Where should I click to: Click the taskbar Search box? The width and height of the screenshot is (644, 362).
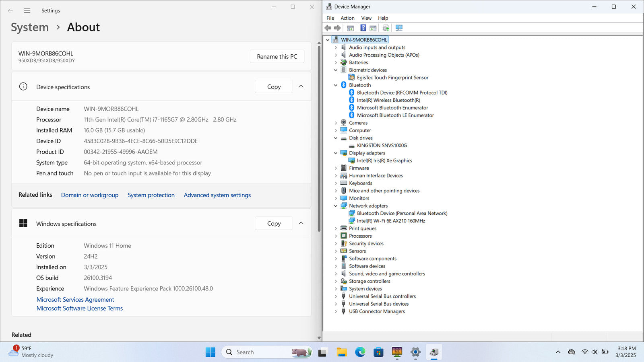[x=266, y=352]
